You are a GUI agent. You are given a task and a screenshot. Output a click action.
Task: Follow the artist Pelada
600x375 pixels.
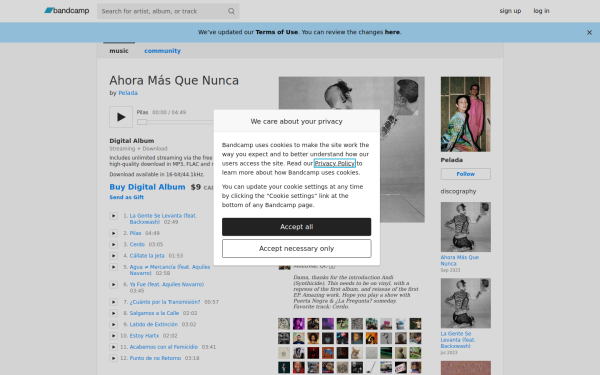click(x=465, y=174)
